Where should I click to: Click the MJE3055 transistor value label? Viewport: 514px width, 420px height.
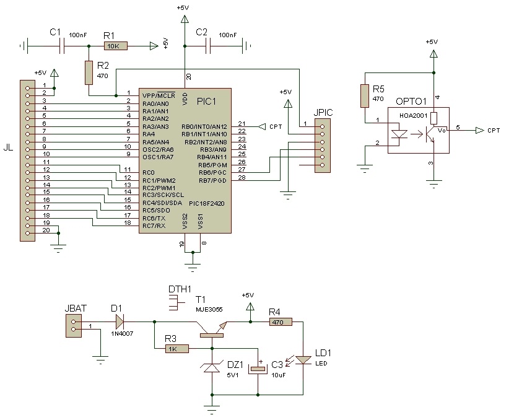(209, 309)
